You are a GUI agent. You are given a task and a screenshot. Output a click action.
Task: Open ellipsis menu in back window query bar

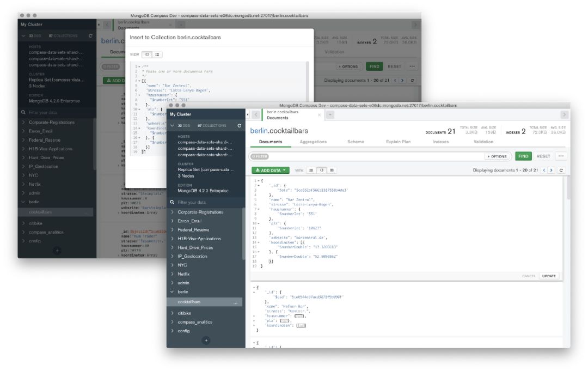412,66
